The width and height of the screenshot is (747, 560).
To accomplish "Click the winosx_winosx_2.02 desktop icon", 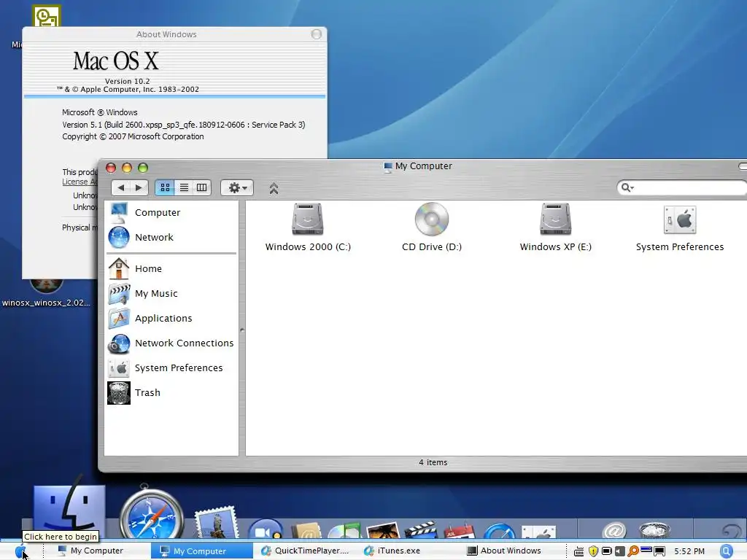I will (46, 293).
